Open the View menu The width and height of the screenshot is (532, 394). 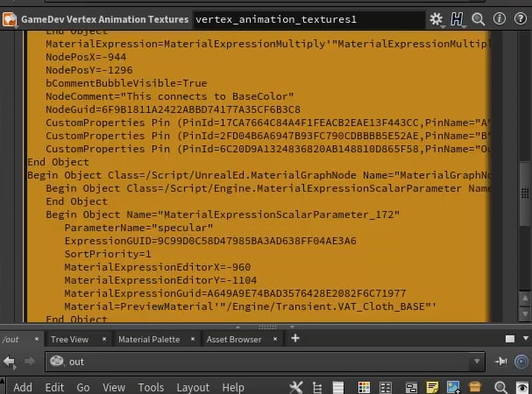point(114,387)
